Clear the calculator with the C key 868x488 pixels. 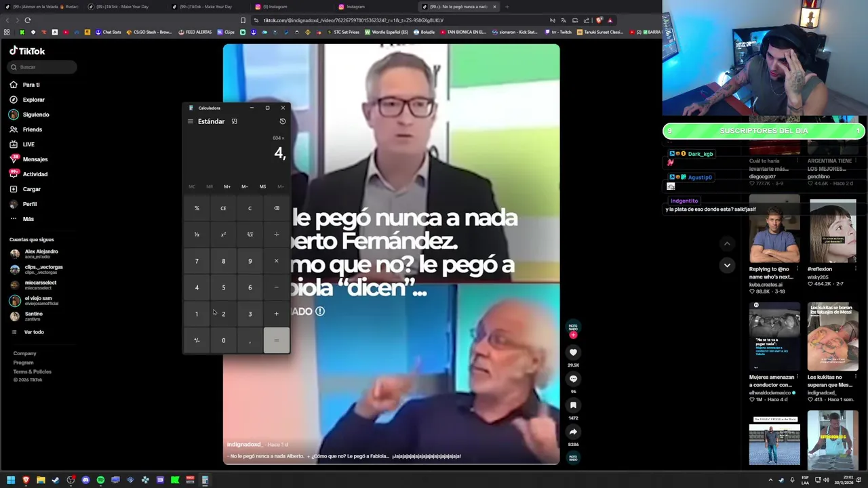pos(250,208)
